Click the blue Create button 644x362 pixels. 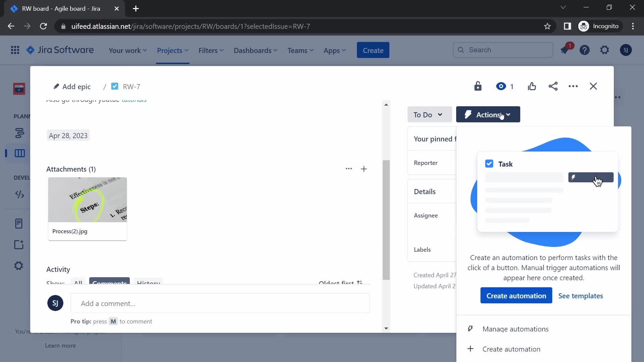point(373,50)
